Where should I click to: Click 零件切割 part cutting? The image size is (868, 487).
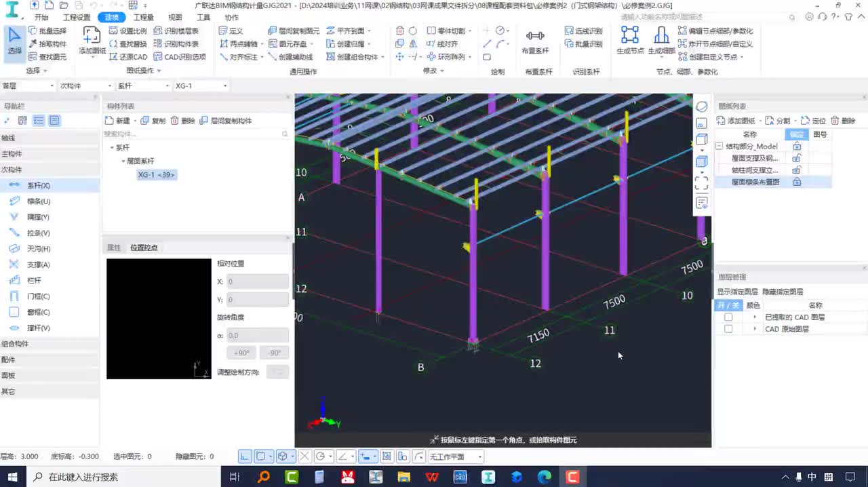pos(446,31)
